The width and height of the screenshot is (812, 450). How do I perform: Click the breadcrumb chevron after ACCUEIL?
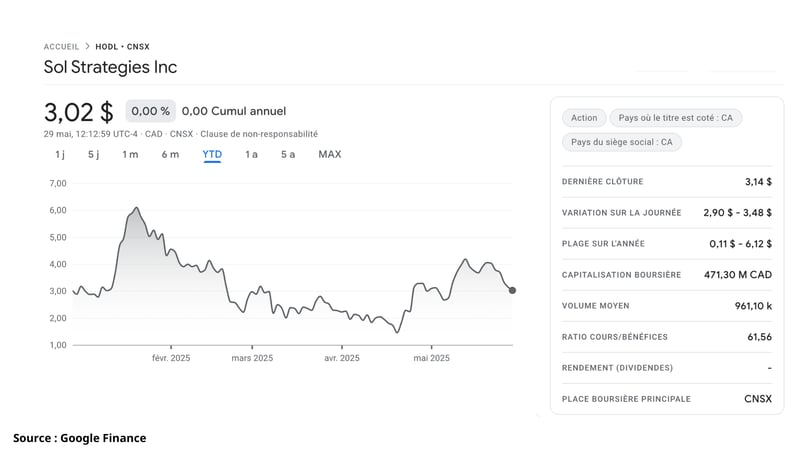pos(87,46)
